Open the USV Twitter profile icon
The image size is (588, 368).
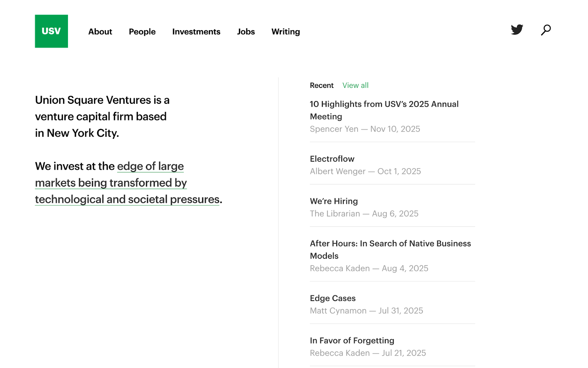517,29
